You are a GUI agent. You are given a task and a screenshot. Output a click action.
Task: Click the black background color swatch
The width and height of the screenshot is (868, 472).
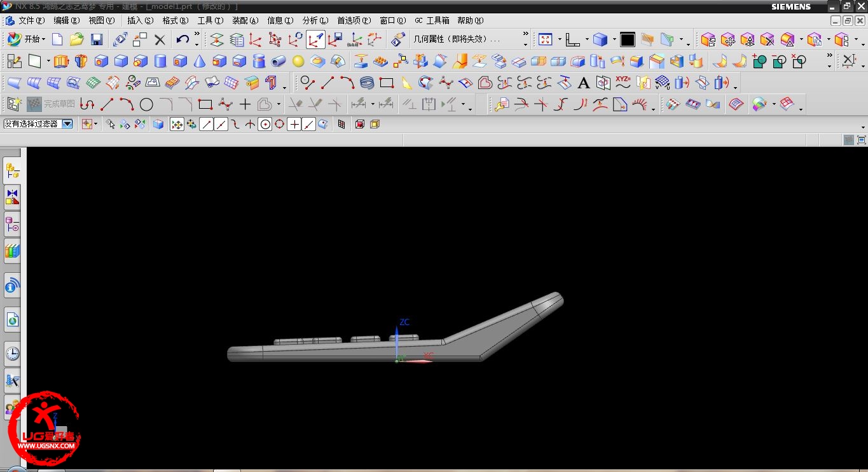click(x=628, y=39)
